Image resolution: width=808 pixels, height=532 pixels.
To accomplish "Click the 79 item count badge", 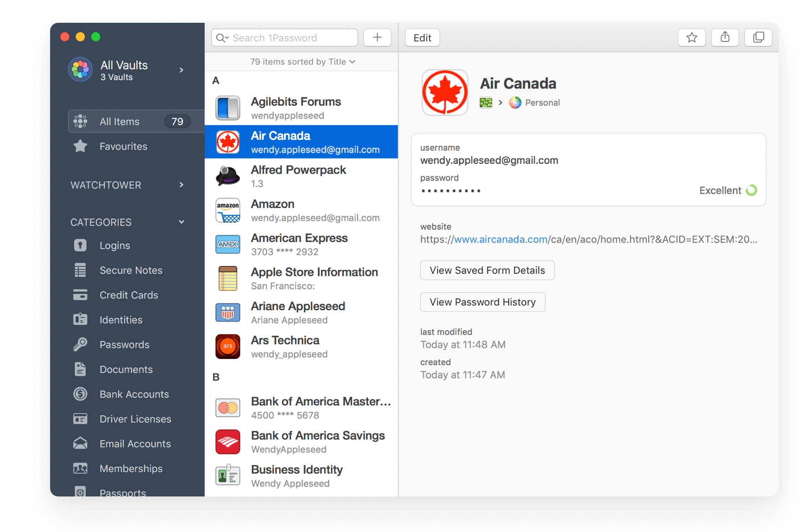I will (x=177, y=122).
